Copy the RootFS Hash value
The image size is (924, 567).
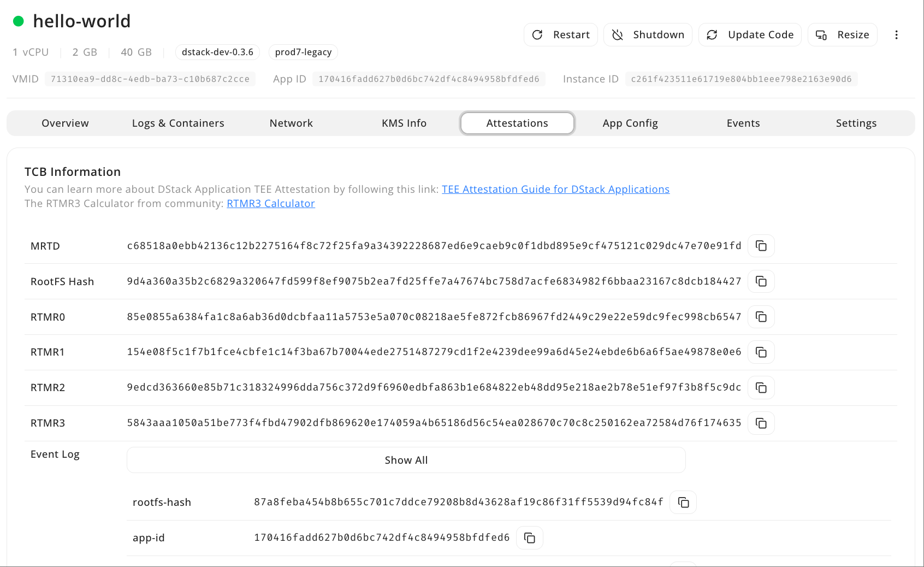(x=761, y=281)
